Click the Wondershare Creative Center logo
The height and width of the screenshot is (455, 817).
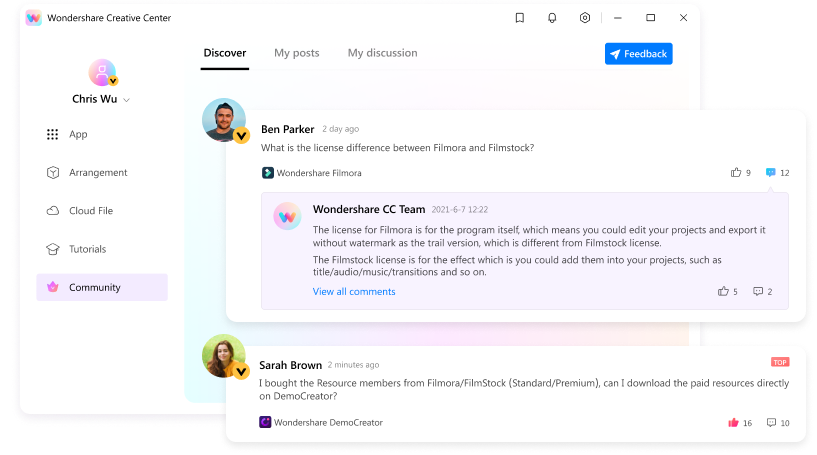coord(33,18)
